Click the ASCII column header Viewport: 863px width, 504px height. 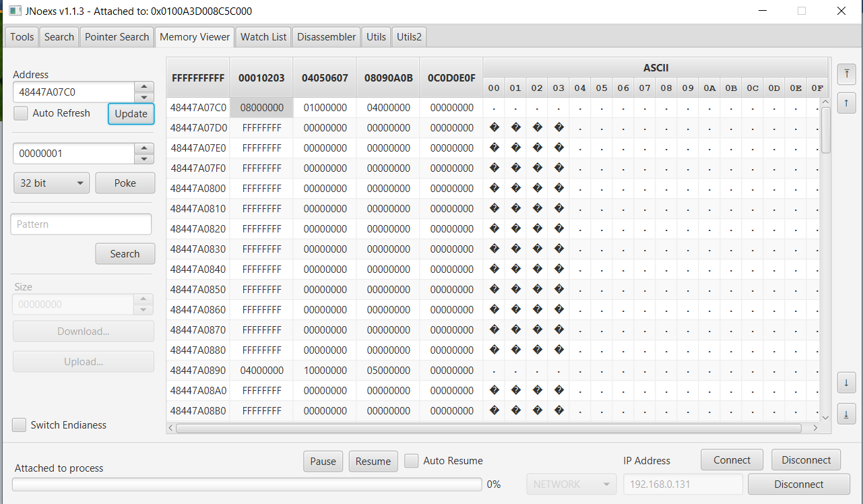(656, 67)
